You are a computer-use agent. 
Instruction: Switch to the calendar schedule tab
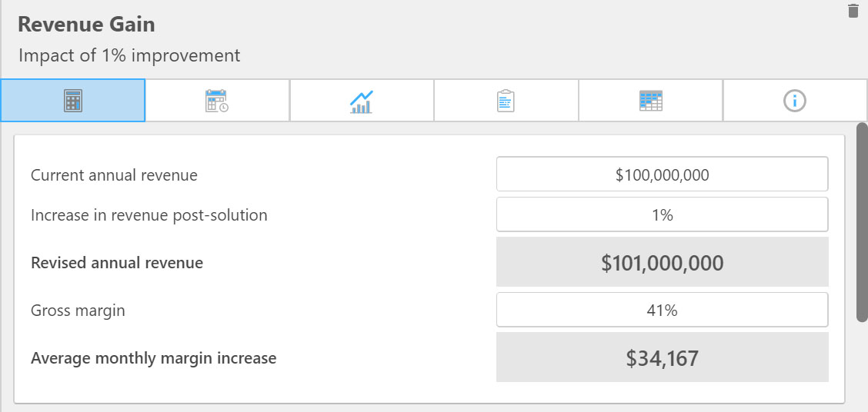(217, 101)
